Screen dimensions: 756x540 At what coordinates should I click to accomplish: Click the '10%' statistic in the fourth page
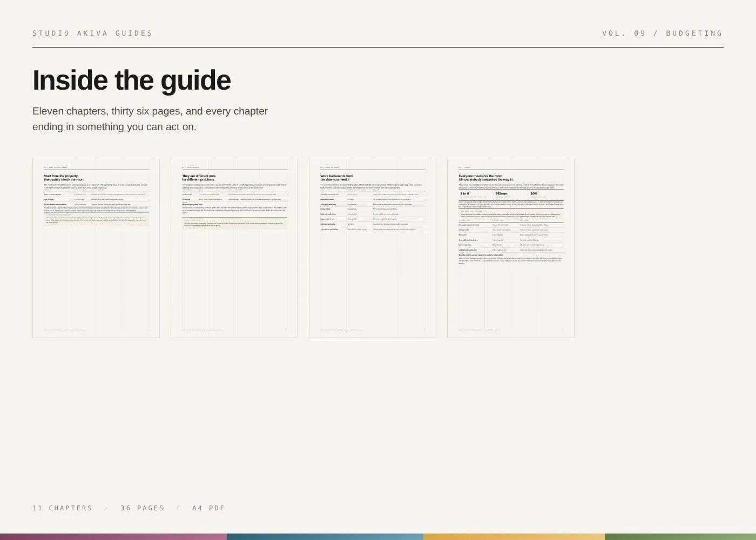tap(534, 193)
